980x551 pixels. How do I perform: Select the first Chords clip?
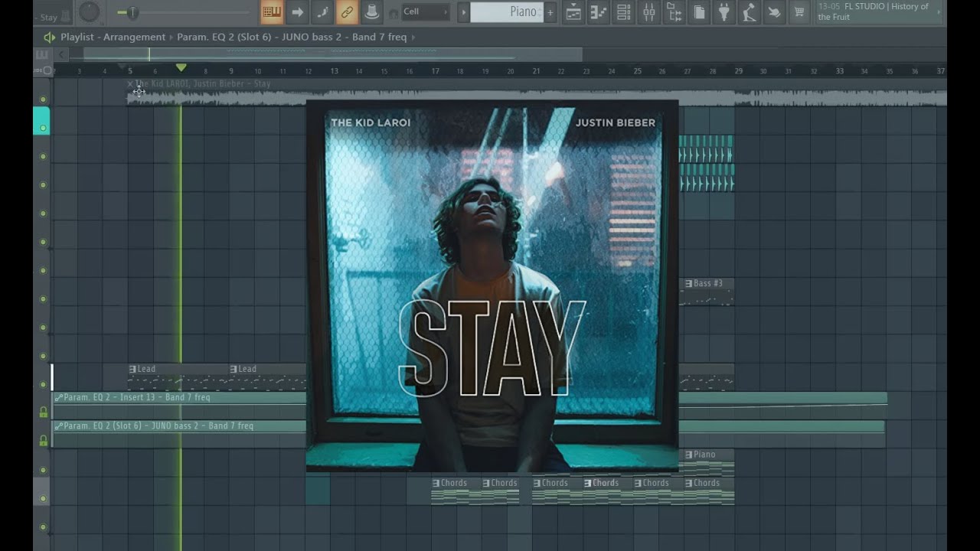[456, 491]
